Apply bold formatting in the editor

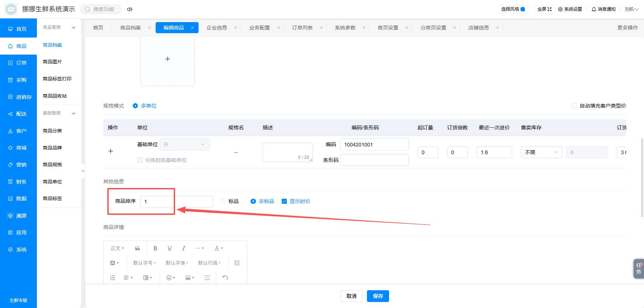[155, 248]
